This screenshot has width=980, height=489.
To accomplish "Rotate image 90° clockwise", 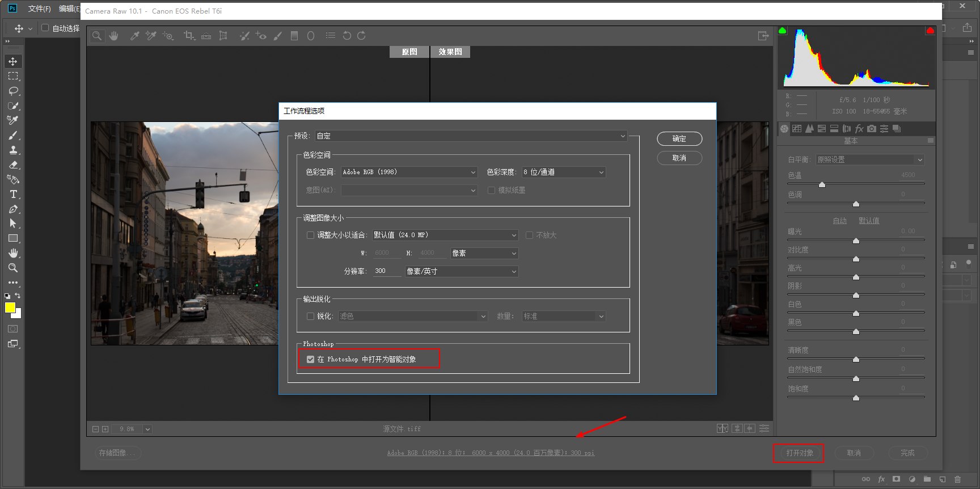I will [361, 36].
